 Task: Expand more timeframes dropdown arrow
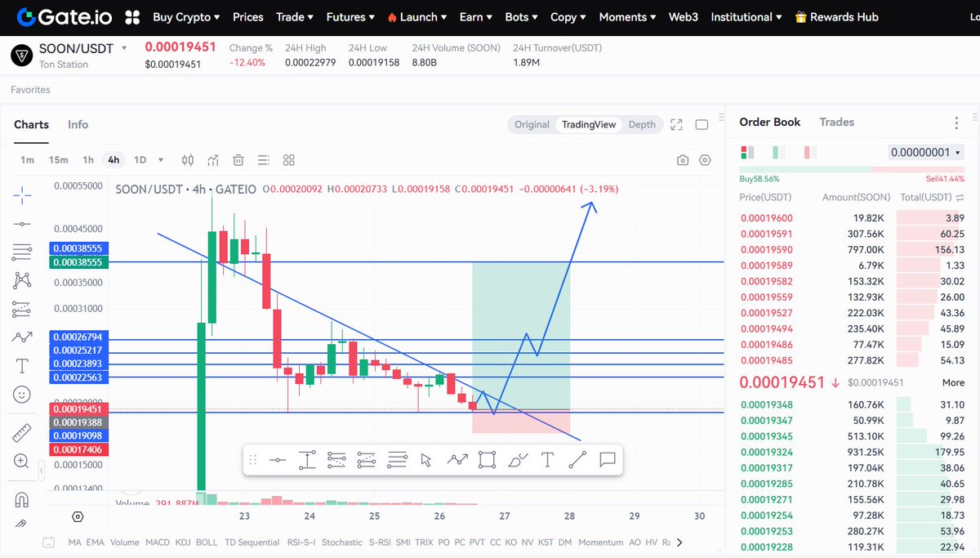point(161,160)
